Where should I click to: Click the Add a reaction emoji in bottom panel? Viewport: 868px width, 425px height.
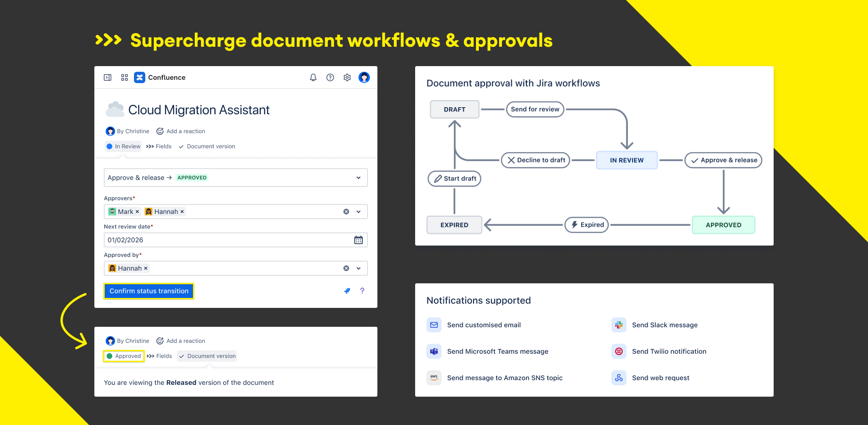click(160, 341)
